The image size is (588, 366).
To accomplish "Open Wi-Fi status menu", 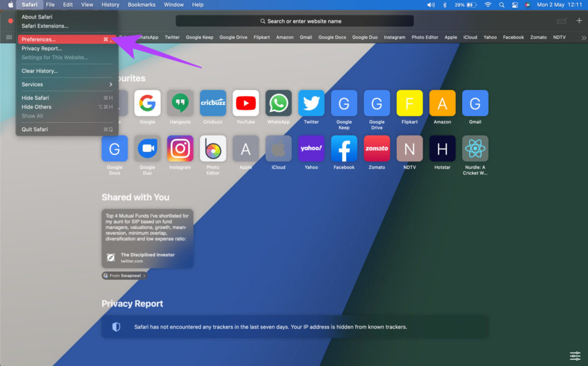I will [x=488, y=5].
